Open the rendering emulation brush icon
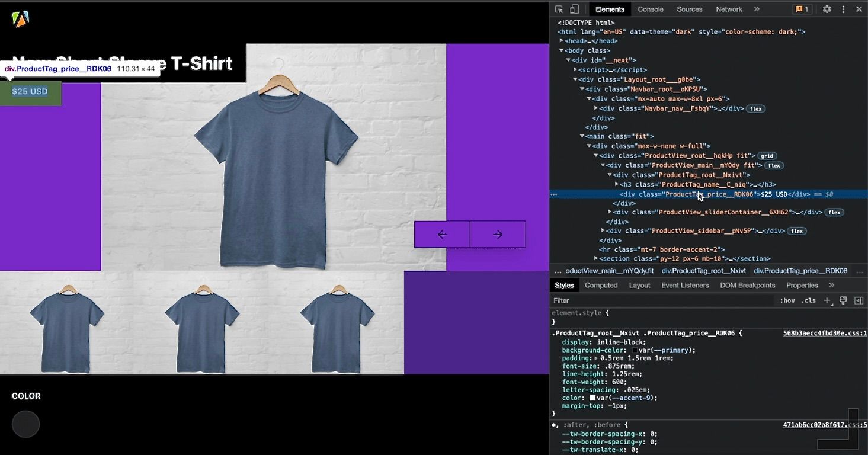868x455 pixels. pos(843,300)
